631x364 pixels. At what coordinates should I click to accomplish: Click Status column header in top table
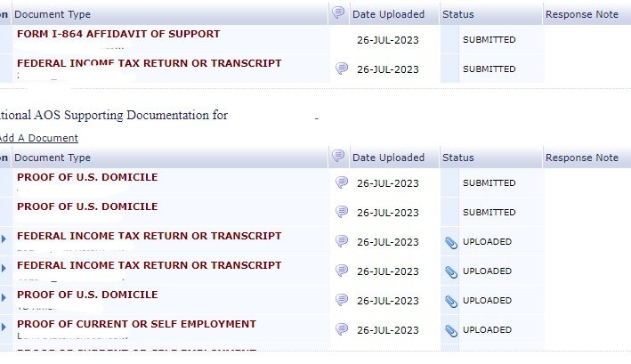click(458, 14)
